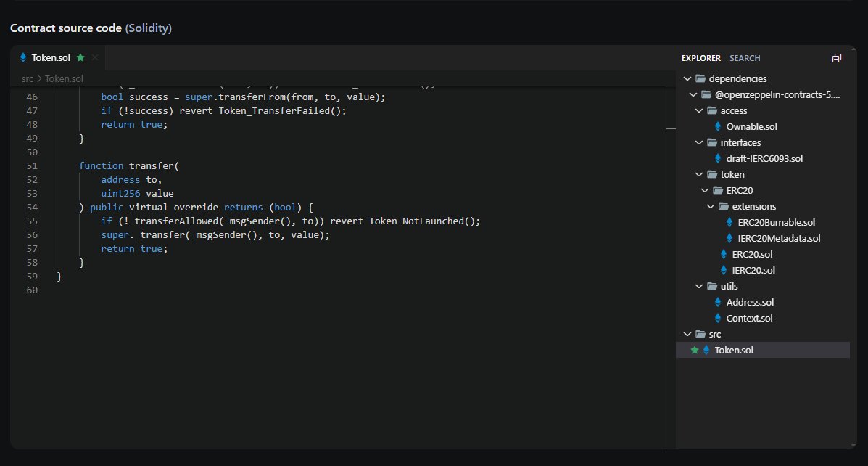Collapse the ERC20 folder chevron

point(705,191)
